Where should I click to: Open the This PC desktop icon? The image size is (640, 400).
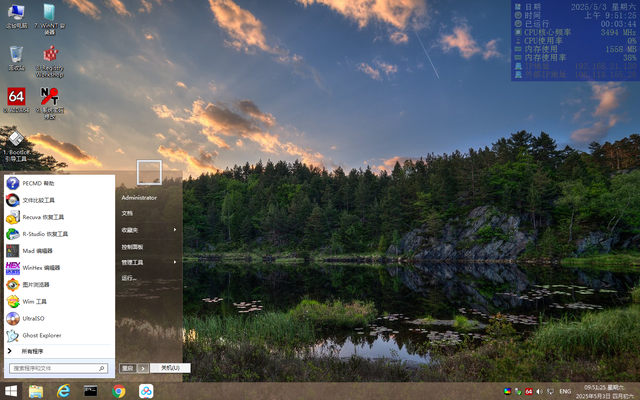tap(16, 17)
